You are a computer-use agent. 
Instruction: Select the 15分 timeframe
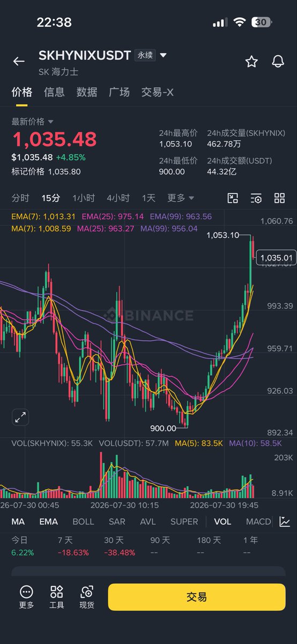[x=51, y=198]
